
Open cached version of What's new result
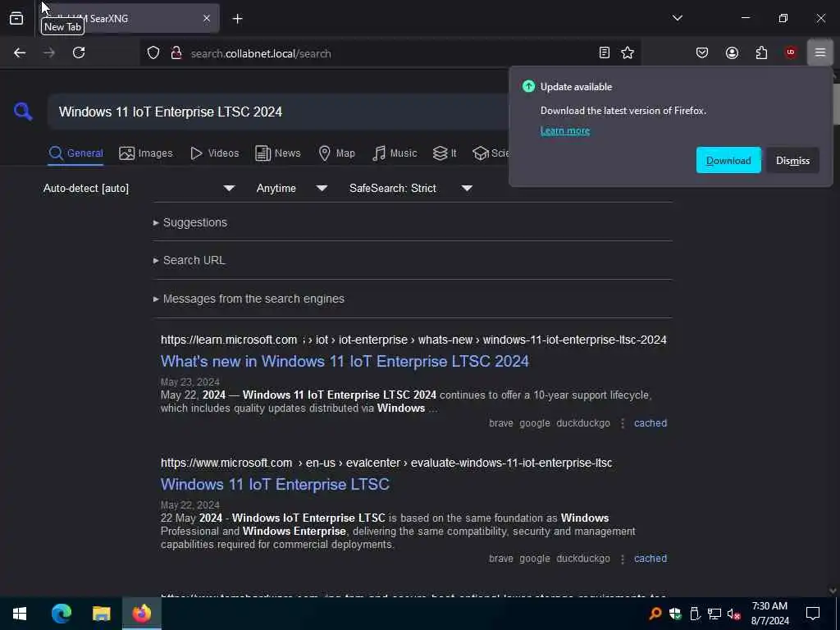(650, 422)
